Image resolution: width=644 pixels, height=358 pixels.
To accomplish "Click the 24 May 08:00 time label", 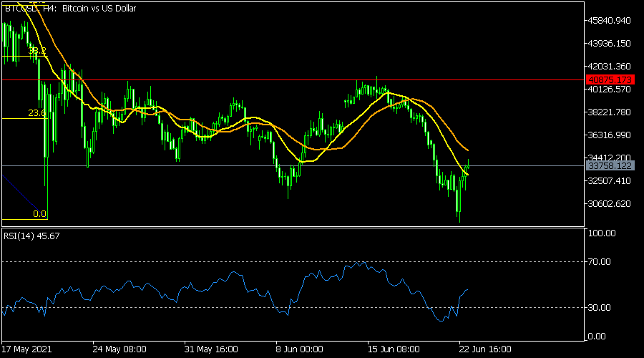I will tap(119, 349).
